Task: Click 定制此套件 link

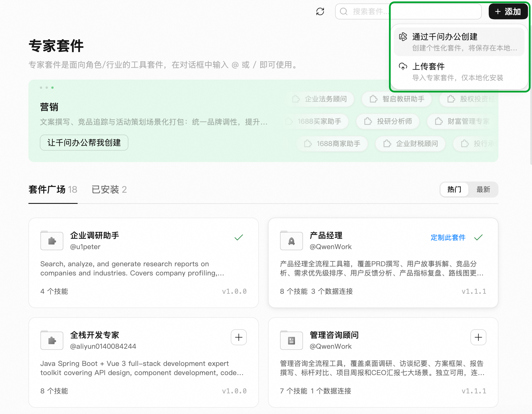Action: 448,237
